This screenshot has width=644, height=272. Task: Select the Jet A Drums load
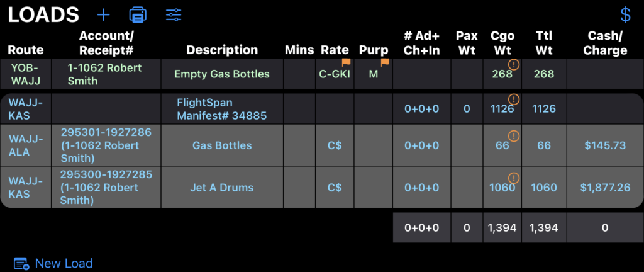pos(222,188)
